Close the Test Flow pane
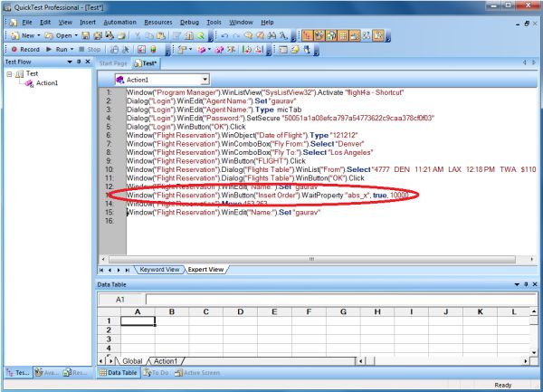 [88, 62]
